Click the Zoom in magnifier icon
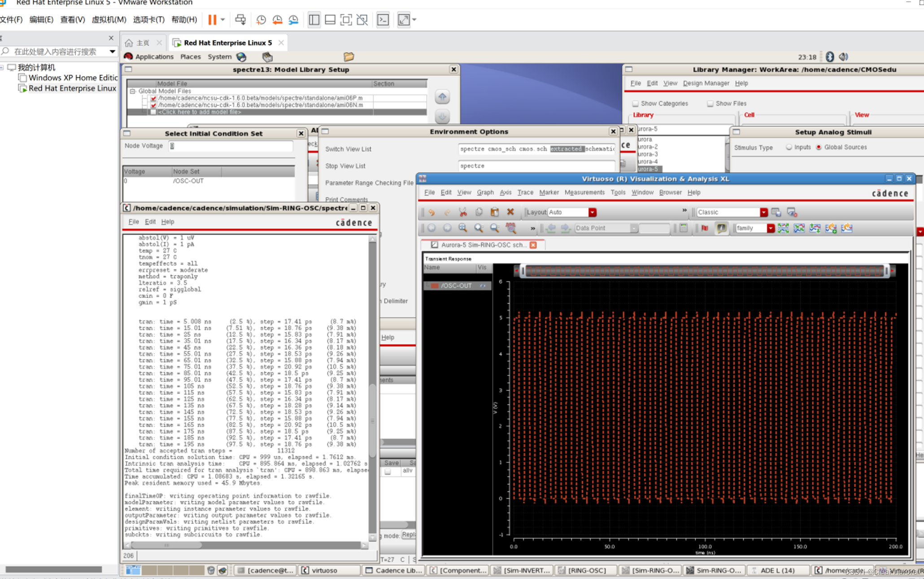924x579 pixels. [479, 228]
